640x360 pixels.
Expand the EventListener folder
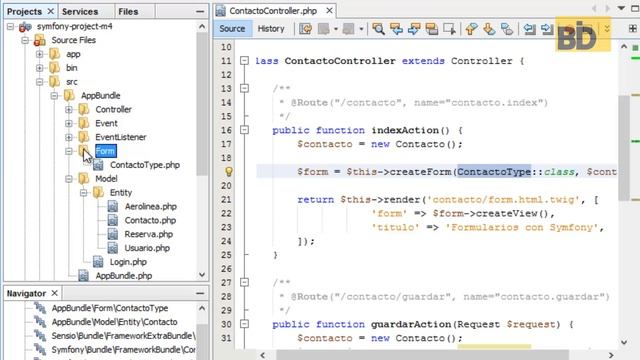pyautogui.click(x=69, y=137)
